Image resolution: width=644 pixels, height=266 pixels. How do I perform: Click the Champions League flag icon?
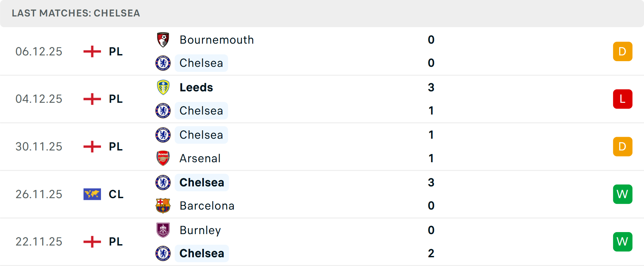92,194
